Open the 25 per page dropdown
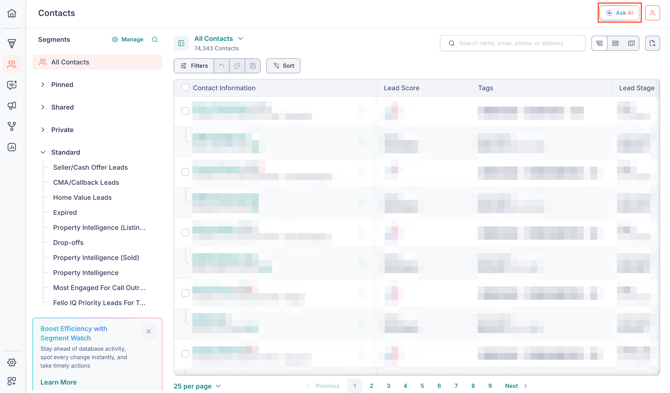670x393 pixels. point(197,386)
